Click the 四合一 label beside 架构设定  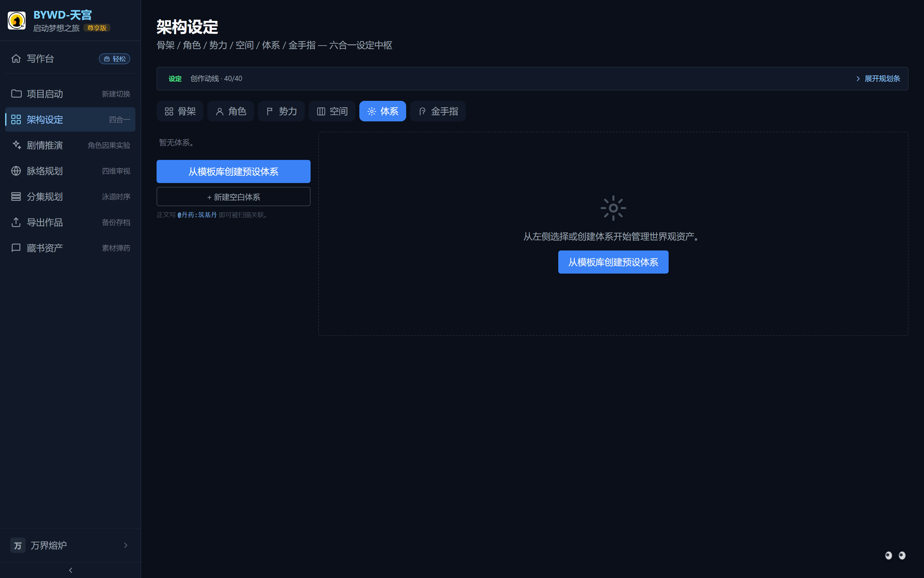point(119,120)
